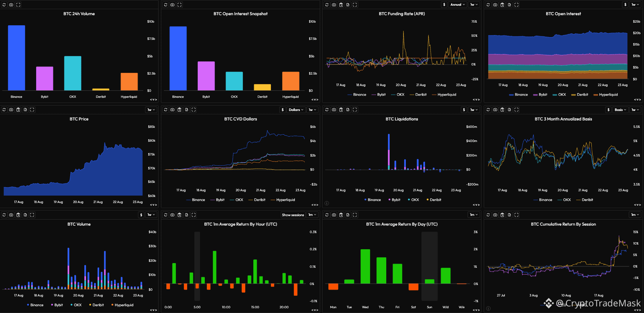Open BTC Open Interest Snapshot in fullscreen

point(180,5)
